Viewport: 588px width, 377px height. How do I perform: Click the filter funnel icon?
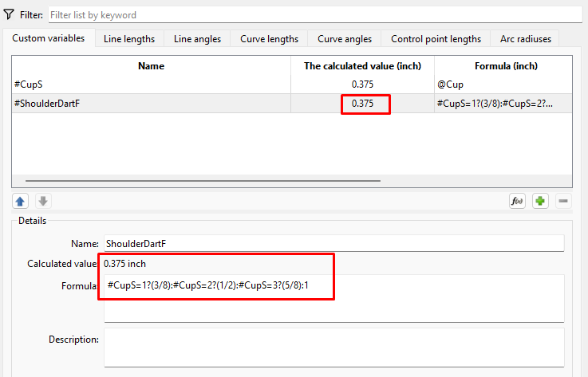[9, 14]
